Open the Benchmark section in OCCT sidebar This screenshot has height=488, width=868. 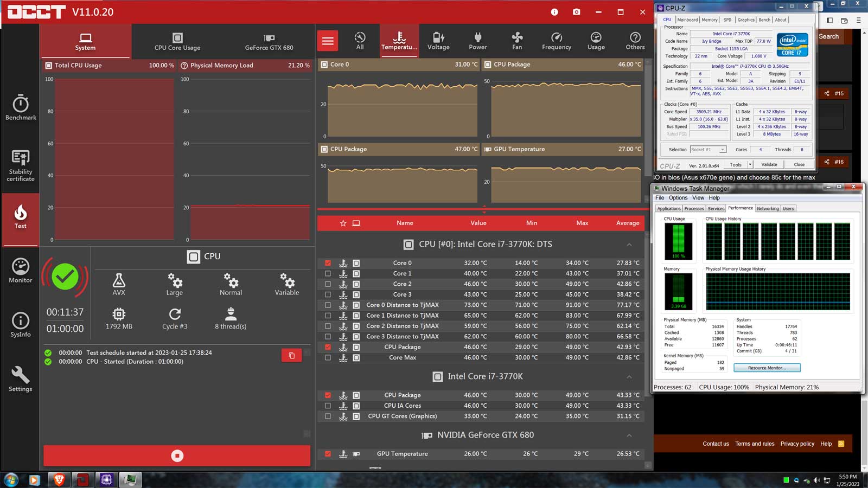[x=21, y=107]
